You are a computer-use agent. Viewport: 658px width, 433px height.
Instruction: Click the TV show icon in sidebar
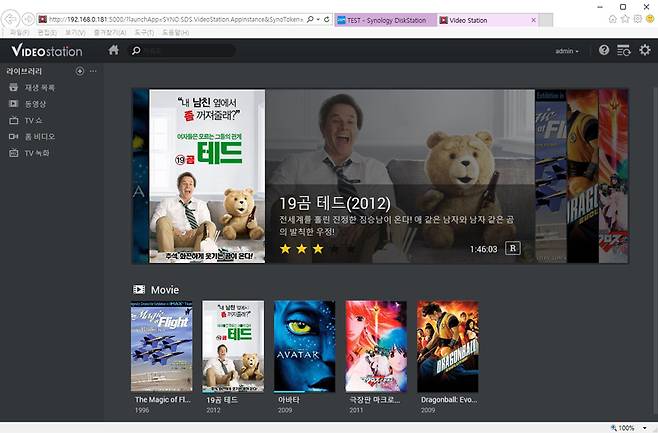[x=13, y=120]
